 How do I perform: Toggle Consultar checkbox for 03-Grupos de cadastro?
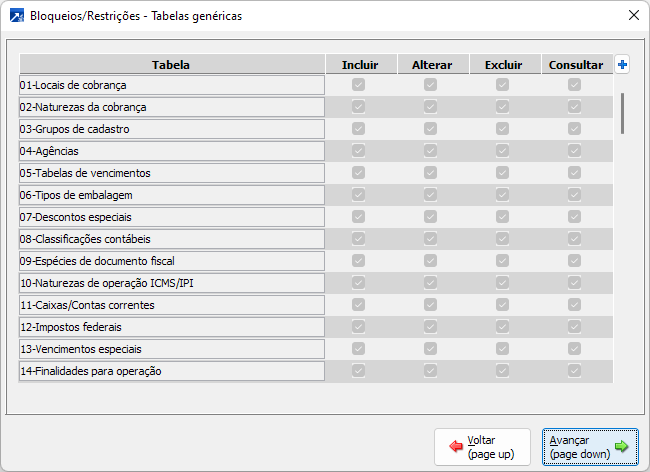(x=575, y=129)
